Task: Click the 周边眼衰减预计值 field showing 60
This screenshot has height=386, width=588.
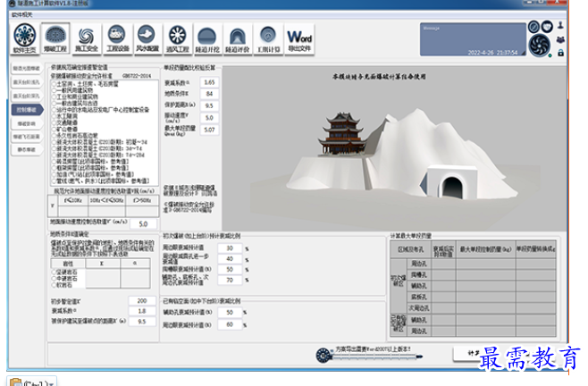Action: coord(230,324)
